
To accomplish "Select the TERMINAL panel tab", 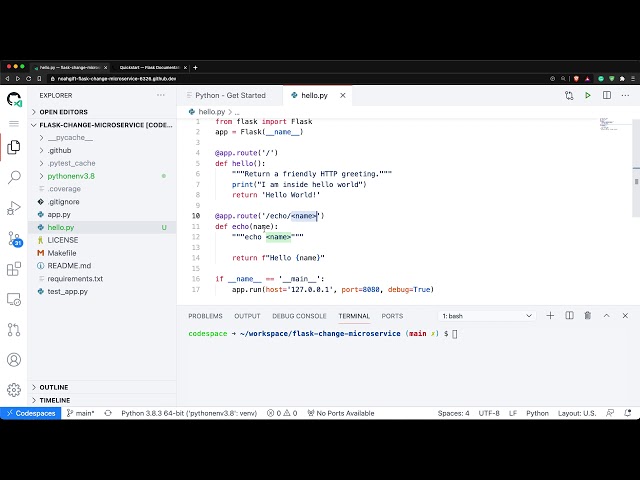I will (x=354, y=316).
